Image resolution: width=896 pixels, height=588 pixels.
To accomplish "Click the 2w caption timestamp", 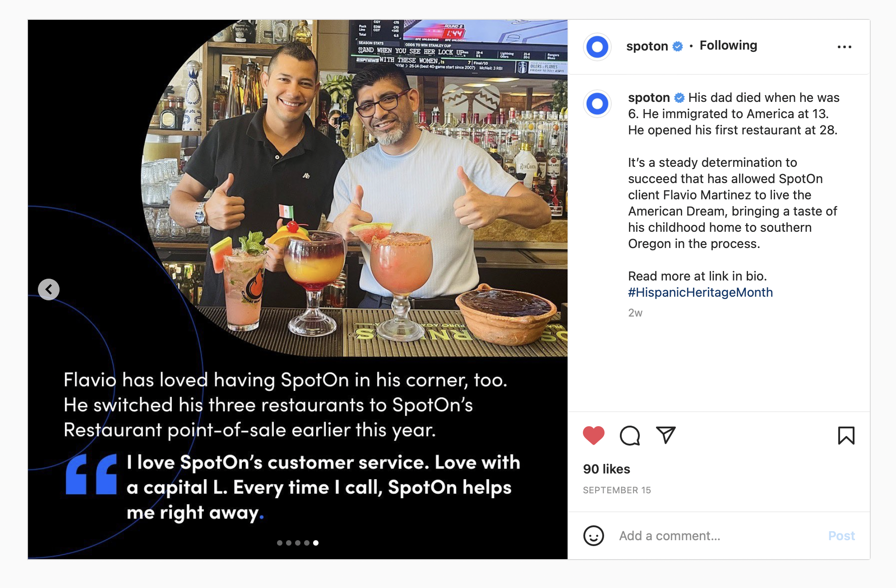I will click(x=635, y=313).
